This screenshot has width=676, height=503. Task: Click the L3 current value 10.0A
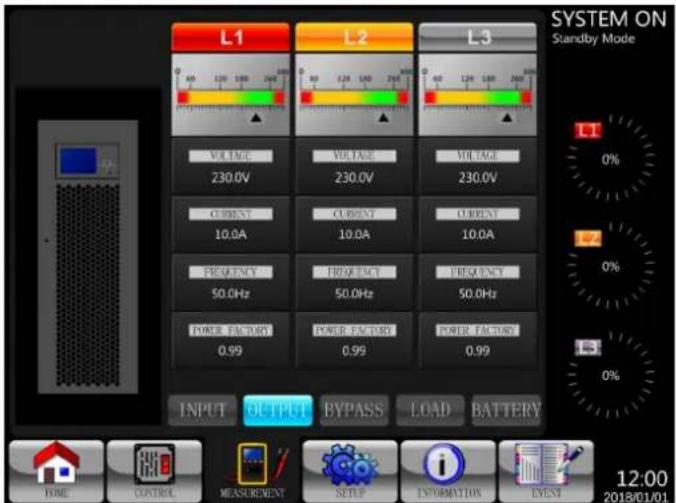pyautogui.click(x=478, y=234)
